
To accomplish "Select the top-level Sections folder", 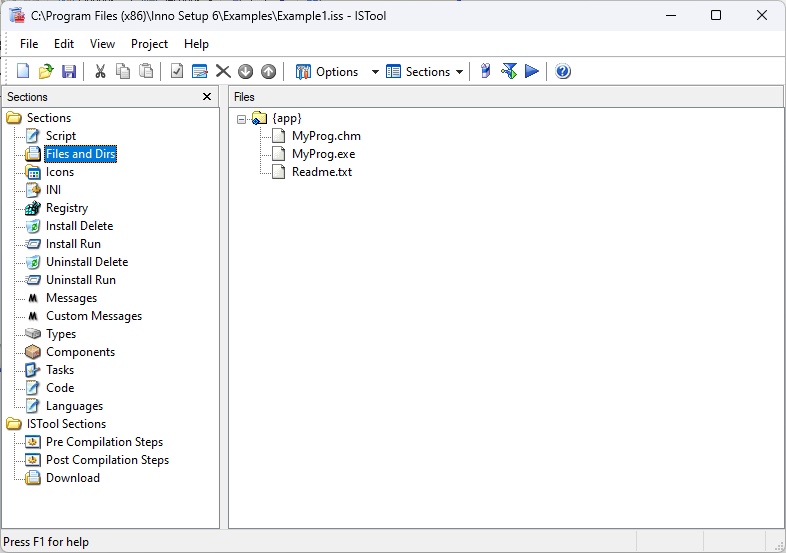I will [49, 118].
